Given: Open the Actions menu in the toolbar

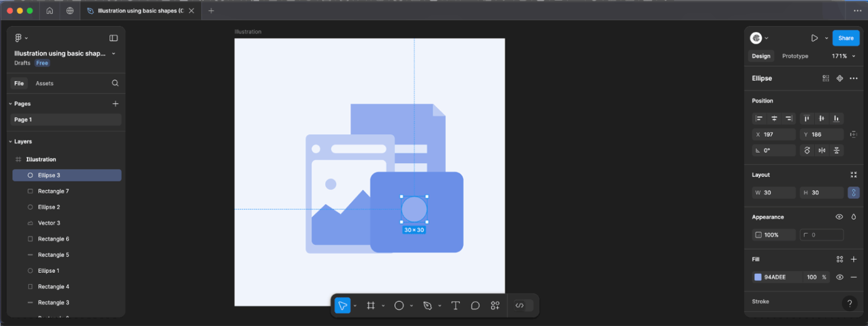Looking at the screenshot, I should pos(495,306).
